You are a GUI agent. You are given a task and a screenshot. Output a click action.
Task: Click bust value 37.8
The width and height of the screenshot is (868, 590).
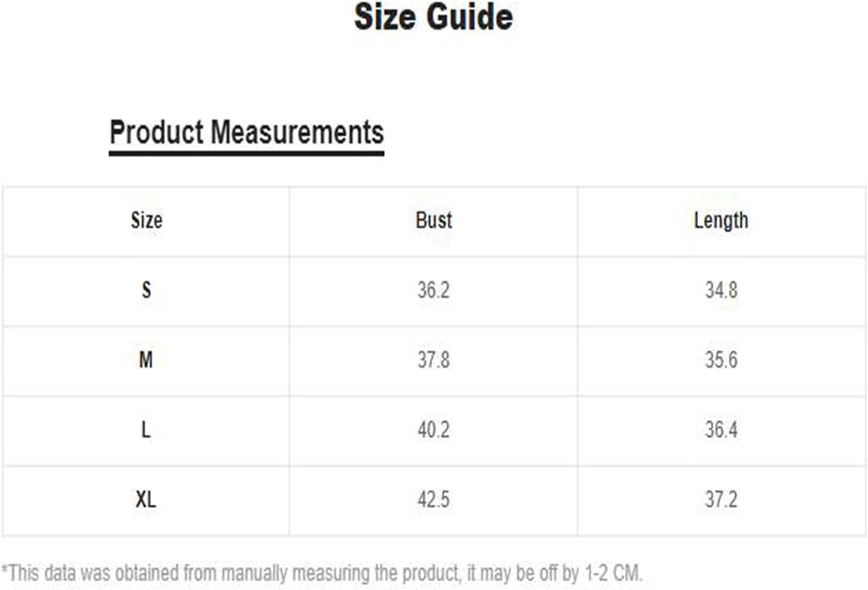[x=433, y=360]
